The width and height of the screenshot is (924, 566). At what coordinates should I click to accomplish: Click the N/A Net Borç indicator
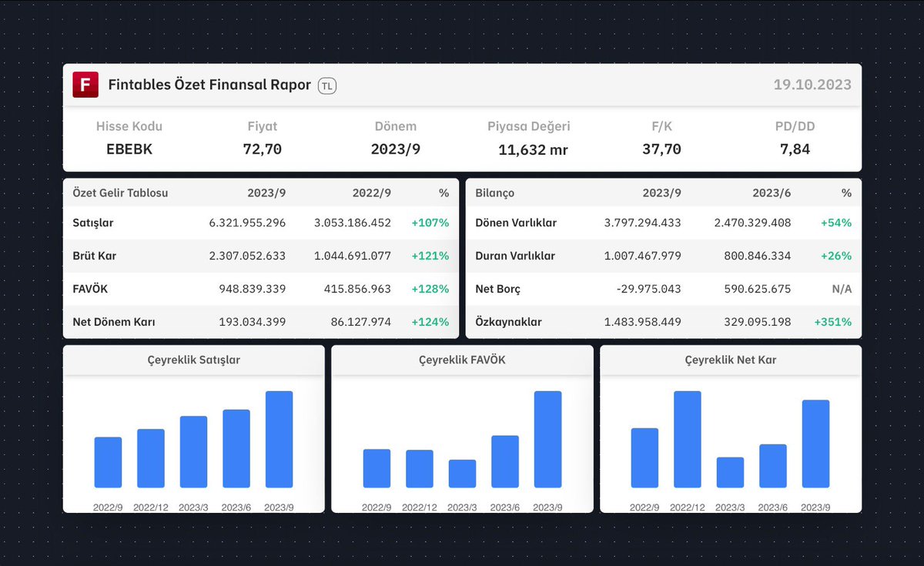point(842,289)
